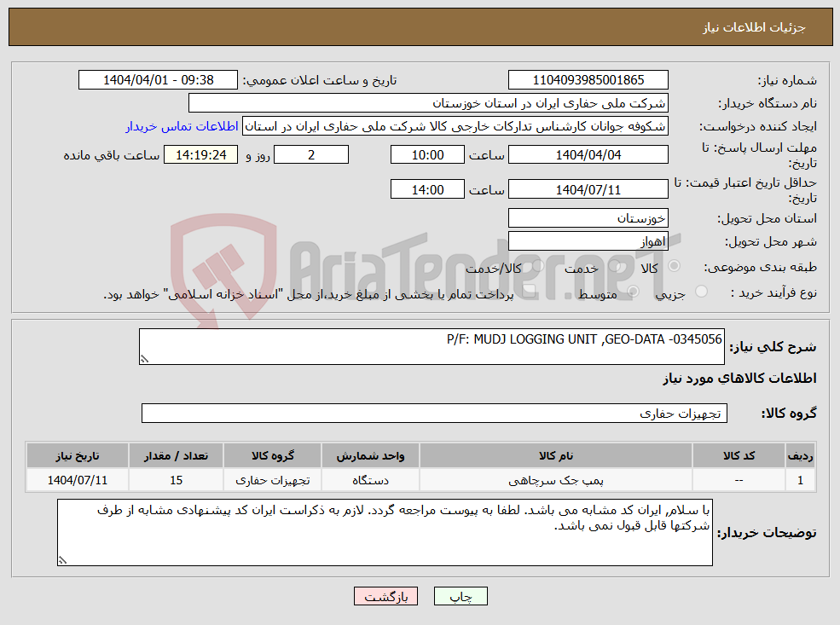Click the کد کالا column header

pyautogui.click(x=739, y=456)
